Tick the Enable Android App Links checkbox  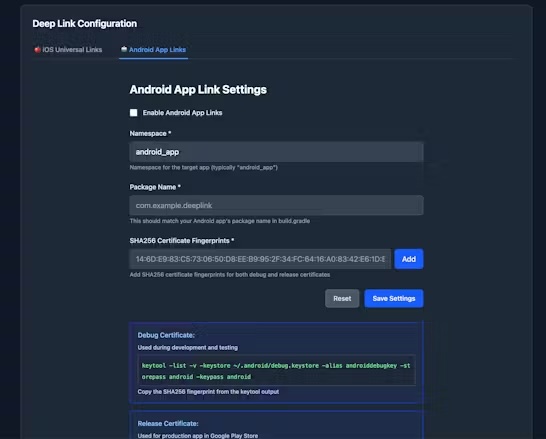[x=133, y=113]
